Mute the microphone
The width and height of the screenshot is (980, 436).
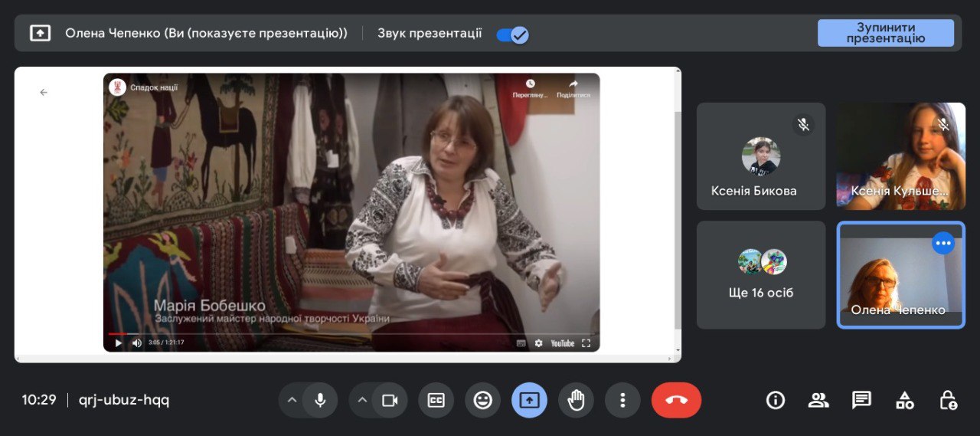pyautogui.click(x=320, y=400)
